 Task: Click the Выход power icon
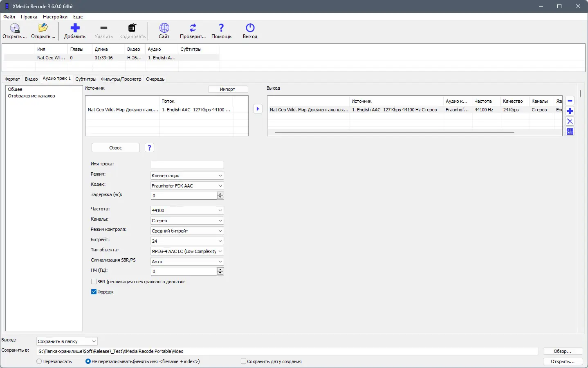click(x=250, y=28)
